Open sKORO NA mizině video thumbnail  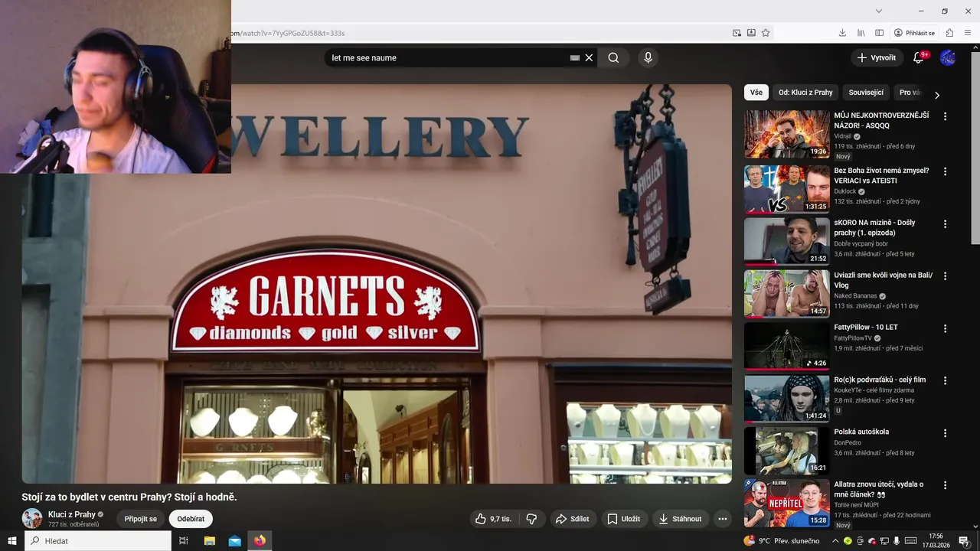pos(787,241)
